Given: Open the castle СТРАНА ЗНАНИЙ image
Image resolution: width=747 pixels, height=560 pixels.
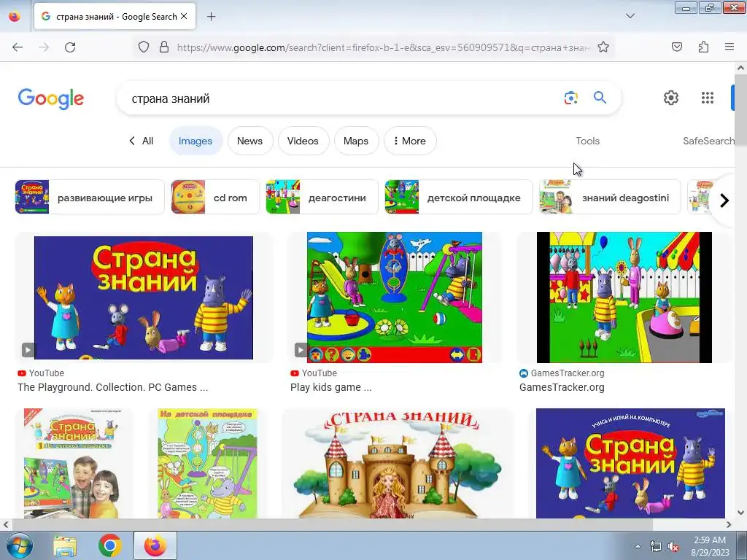Looking at the screenshot, I should (x=398, y=463).
